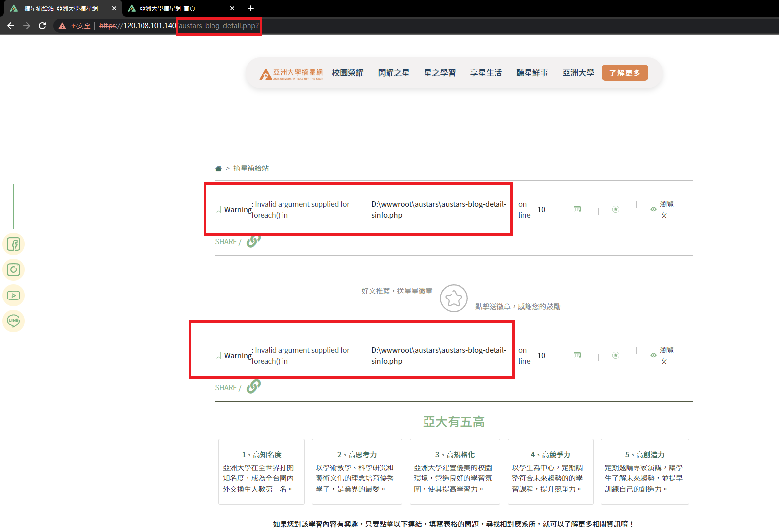Switch to 亞洲大學摘星網-首頁 tab
Screen dimensions: 779x532
(180, 8)
